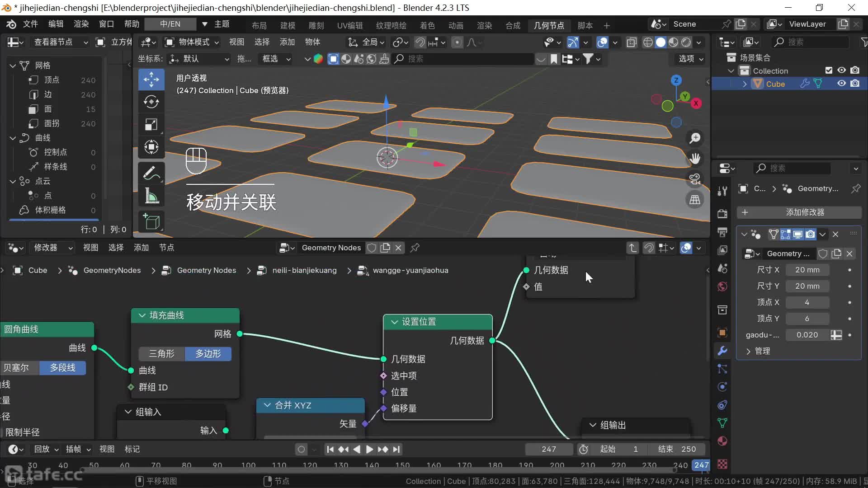
Task: Open the Modifier wrench properties tab
Action: 722,351
